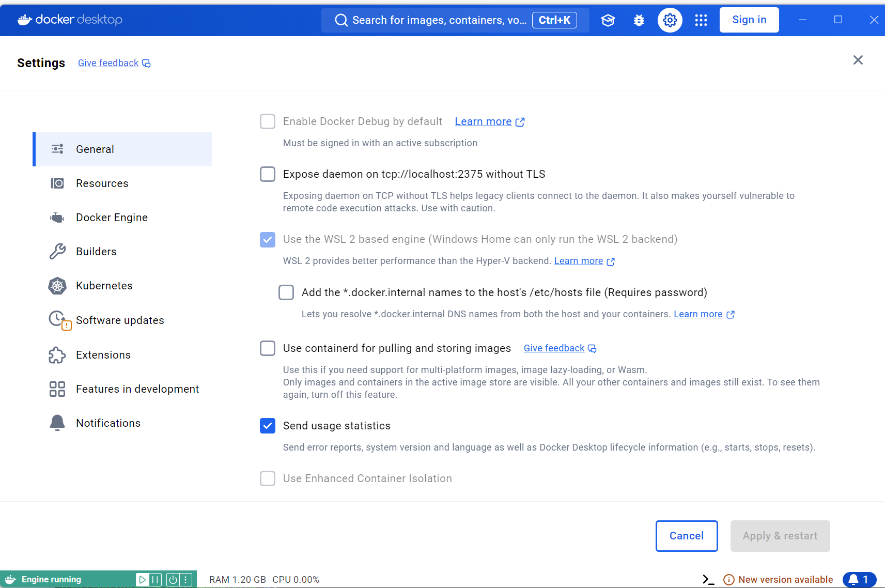
Task: Go to the Extensions settings tab
Action: point(122,355)
